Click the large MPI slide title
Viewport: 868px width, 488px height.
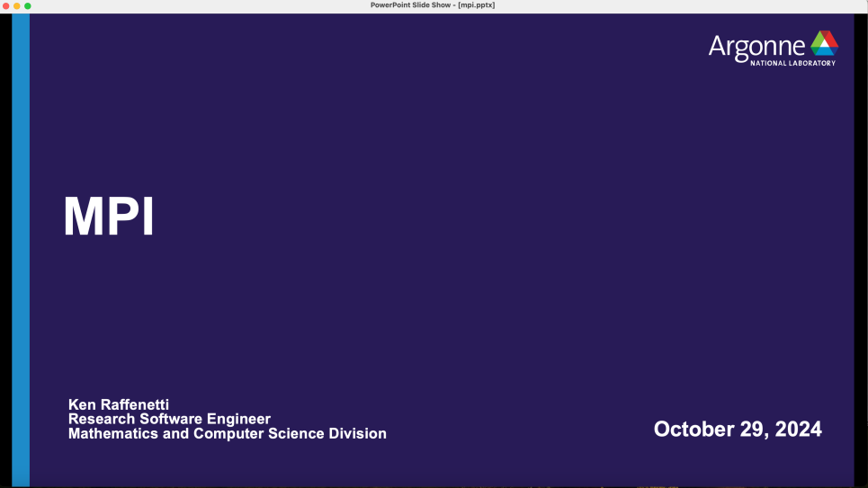[x=109, y=217]
